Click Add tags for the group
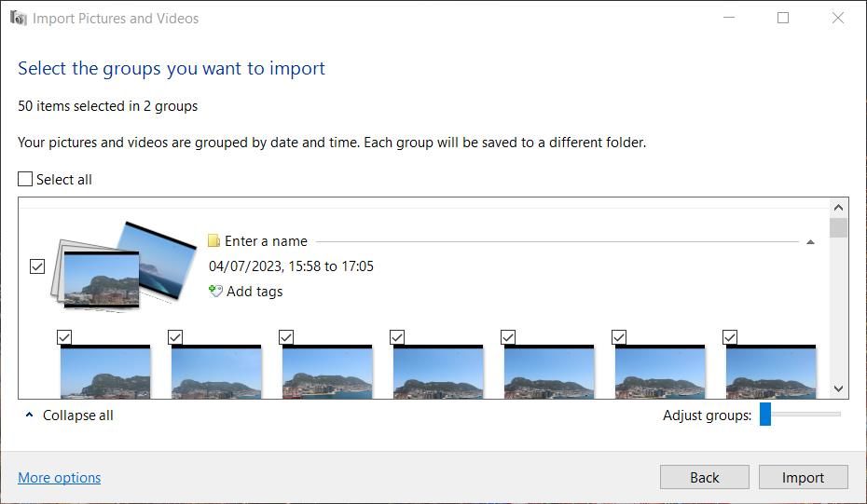 tap(255, 292)
